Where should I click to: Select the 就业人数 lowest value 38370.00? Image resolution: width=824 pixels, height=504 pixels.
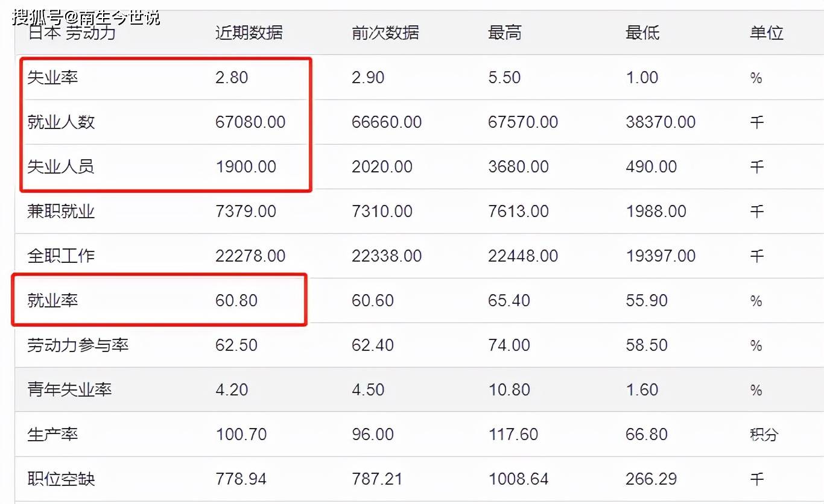tap(661, 122)
